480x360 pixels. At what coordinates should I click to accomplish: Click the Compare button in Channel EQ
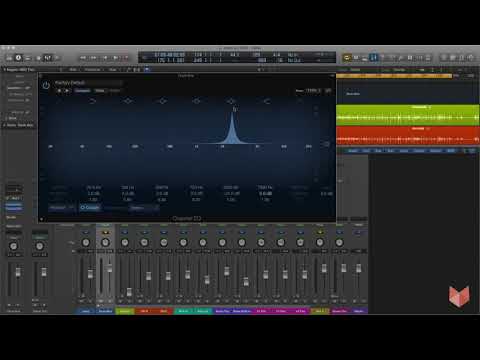tap(82, 91)
